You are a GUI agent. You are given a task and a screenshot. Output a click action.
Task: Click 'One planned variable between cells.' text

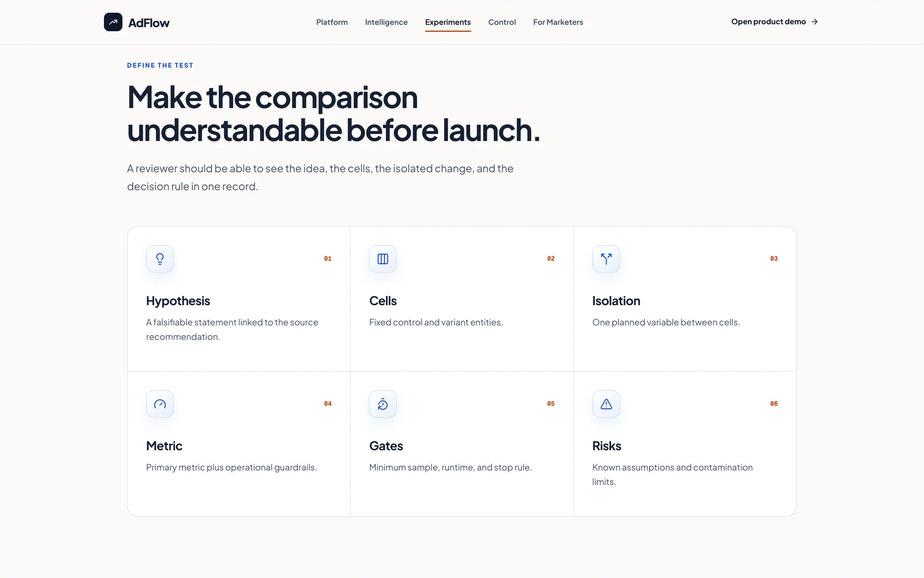666,323
